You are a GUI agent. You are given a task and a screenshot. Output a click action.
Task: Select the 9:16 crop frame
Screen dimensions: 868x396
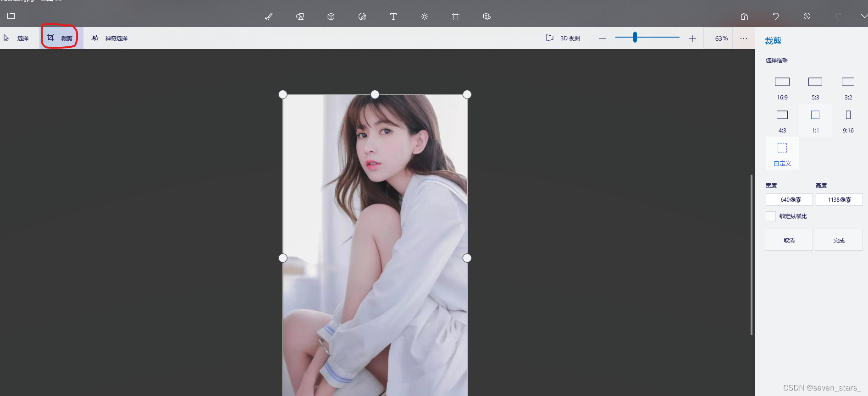point(848,121)
